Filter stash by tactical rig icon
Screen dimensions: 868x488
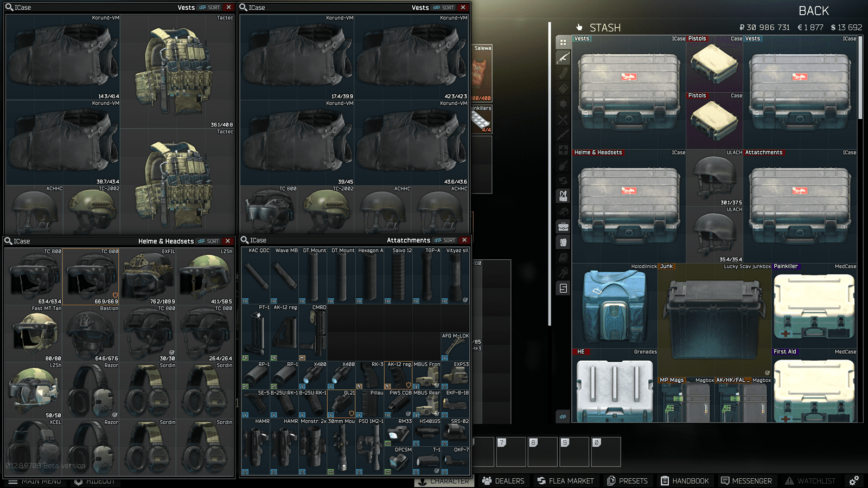pos(563,196)
